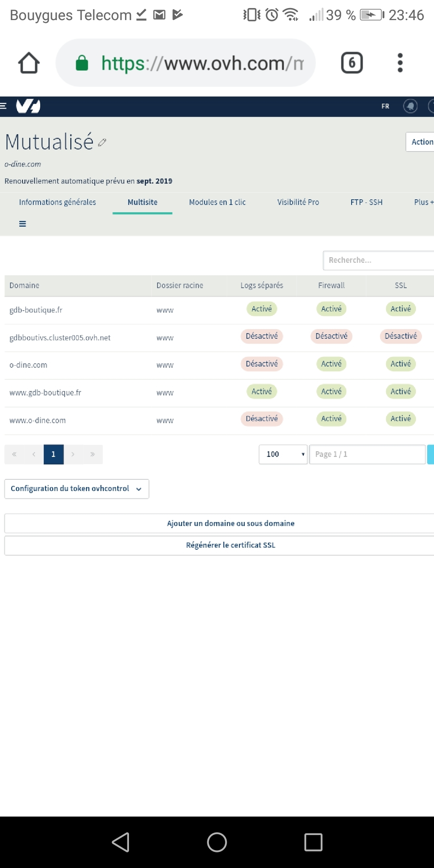Image resolution: width=434 pixels, height=868 pixels.
Task: Click Régénérer le certificat SSL button
Action: [231, 545]
